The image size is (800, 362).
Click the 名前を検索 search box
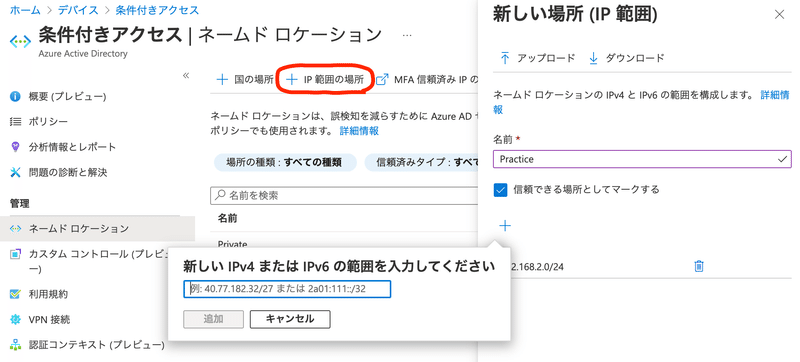pyautogui.click(x=345, y=195)
